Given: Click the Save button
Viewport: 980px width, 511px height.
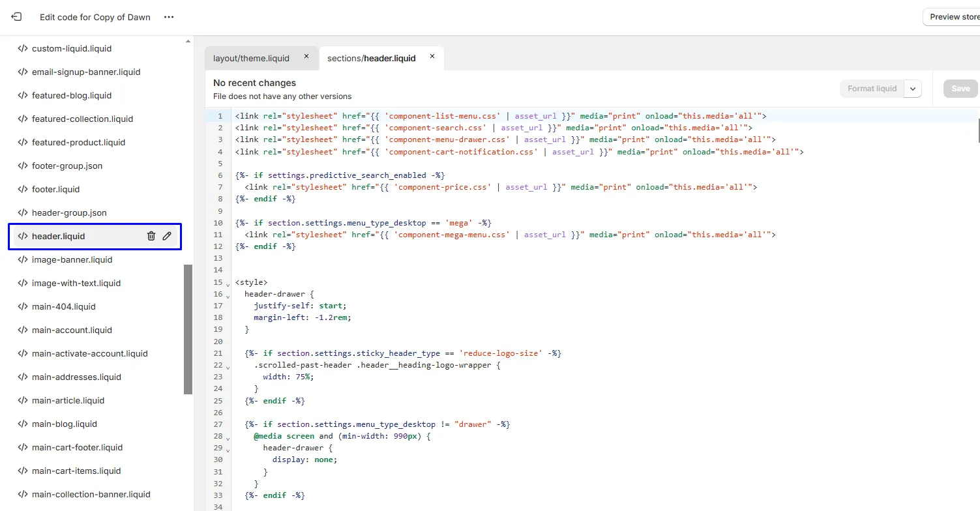Looking at the screenshot, I should (x=960, y=89).
